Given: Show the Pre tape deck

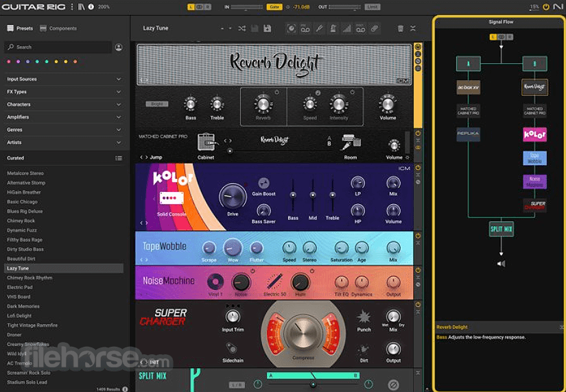Looking at the screenshot, I should point(305,29).
